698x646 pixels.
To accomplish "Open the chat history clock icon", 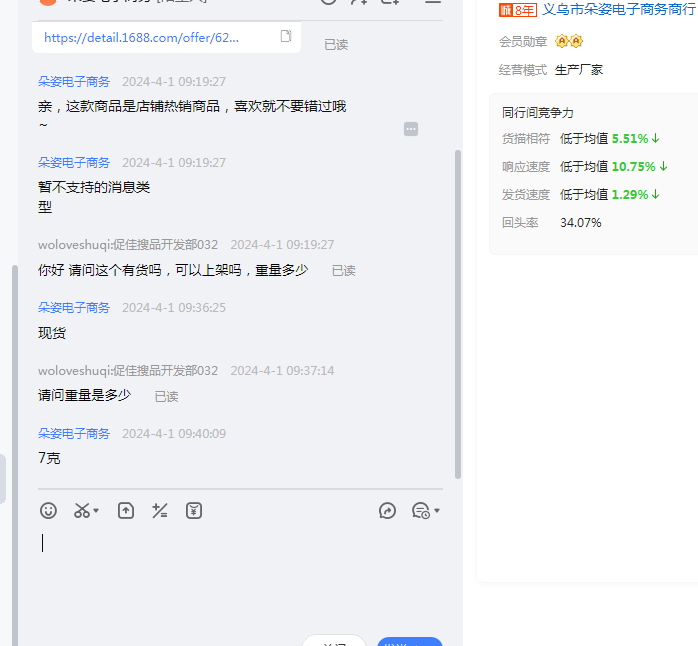I will coord(421,511).
